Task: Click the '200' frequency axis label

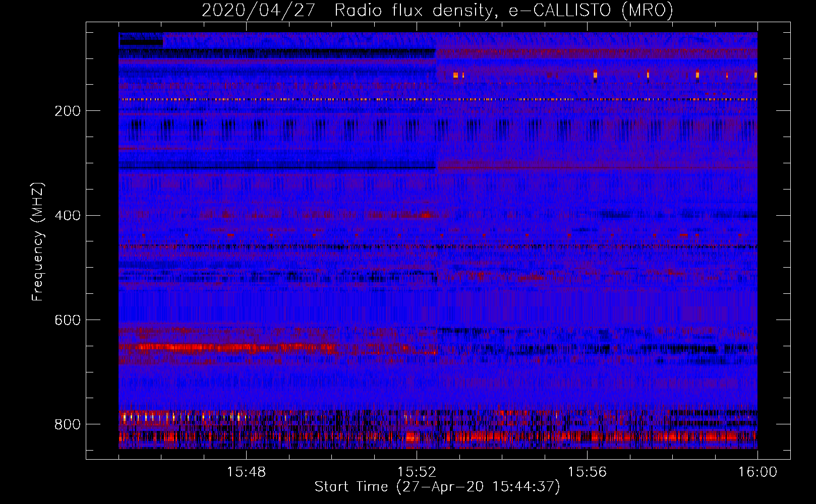Action: coord(68,111)
